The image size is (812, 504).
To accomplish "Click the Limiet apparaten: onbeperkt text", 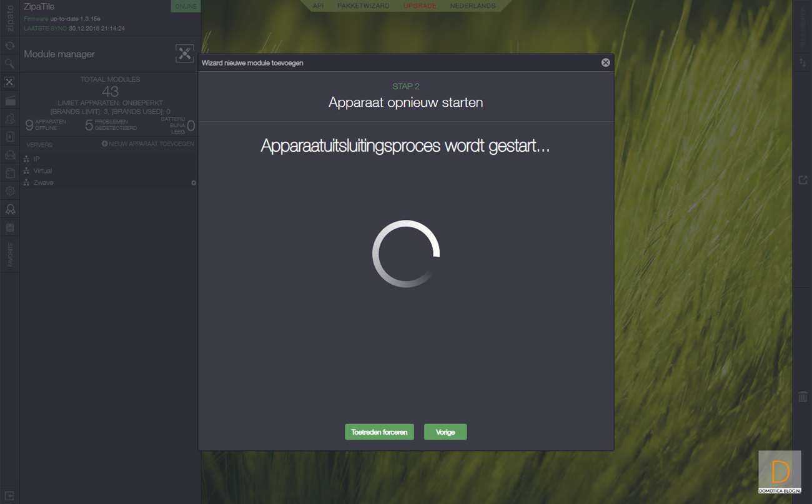I will tap(111, 102).
